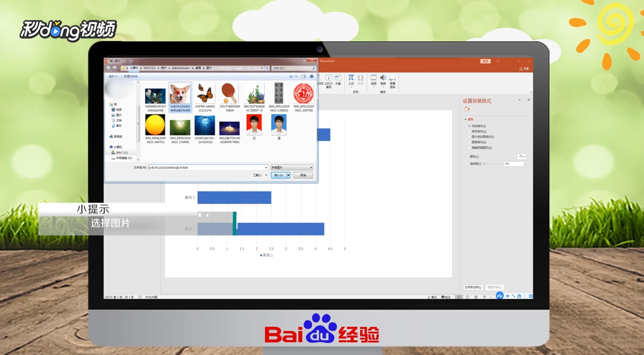Toggle the preview pane icon in dialog
644x355 pixels.
(x=304, y=76)
